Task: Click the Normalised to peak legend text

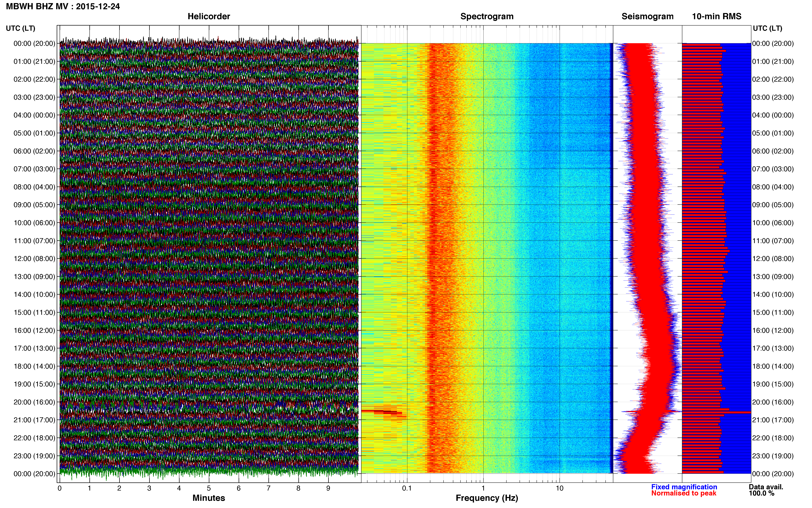Action: point(684,493)
